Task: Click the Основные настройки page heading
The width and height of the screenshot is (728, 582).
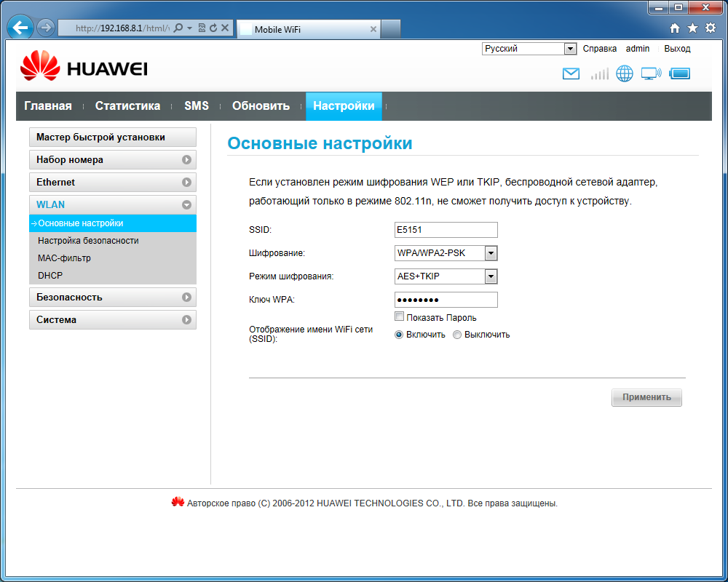Action: (320, 143)
